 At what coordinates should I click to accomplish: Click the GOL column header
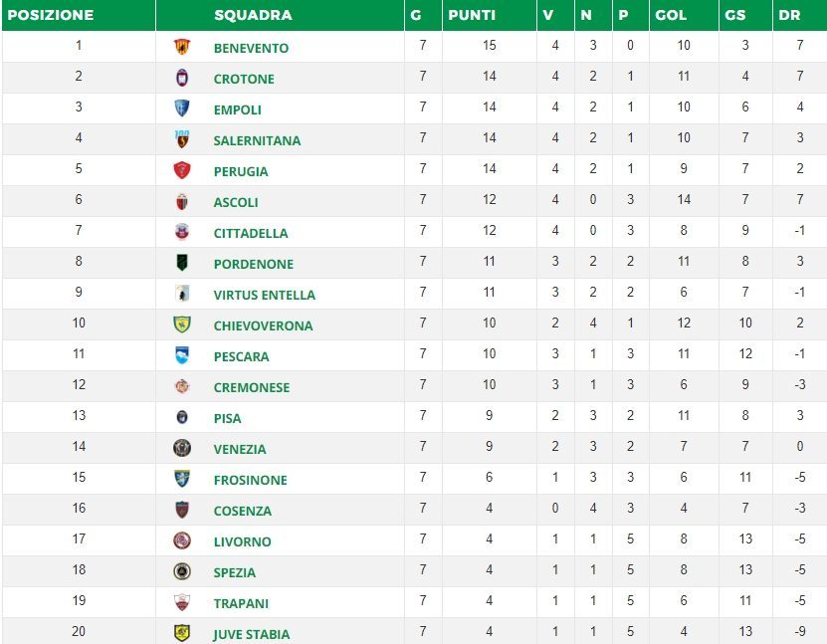pyautogui.click(x=671, y=15)
